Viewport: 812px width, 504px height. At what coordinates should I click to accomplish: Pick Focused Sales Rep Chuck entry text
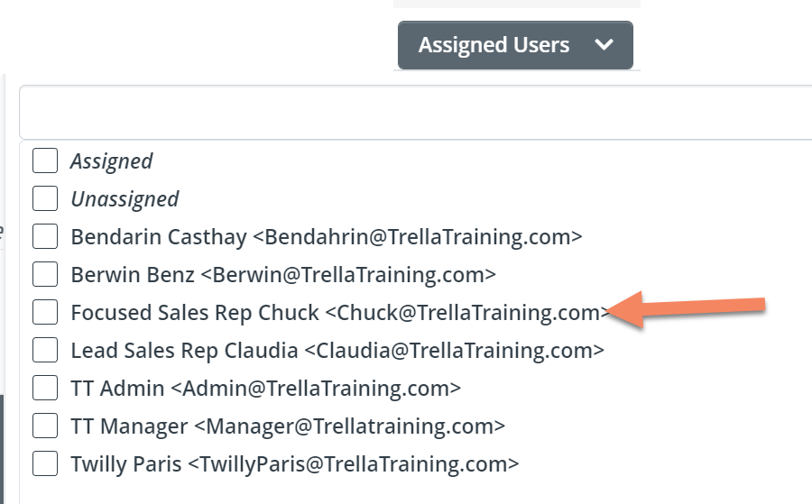pos(341,313)
